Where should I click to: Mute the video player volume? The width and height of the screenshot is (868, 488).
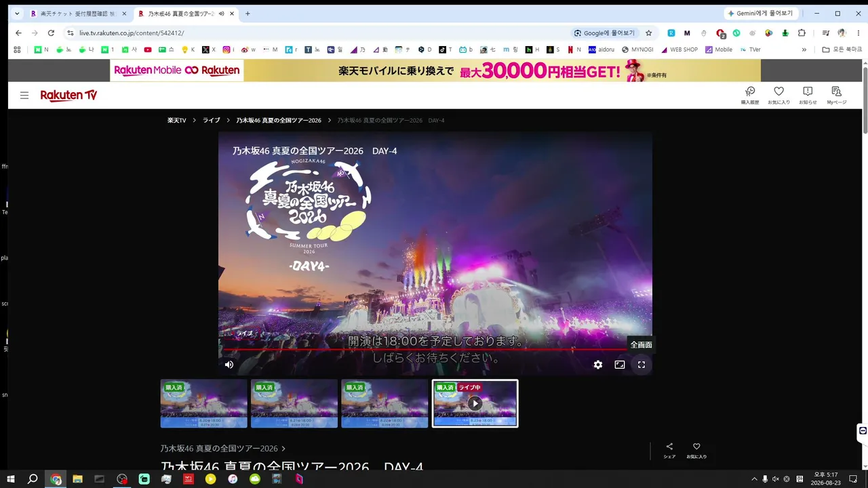click(229, 365)
